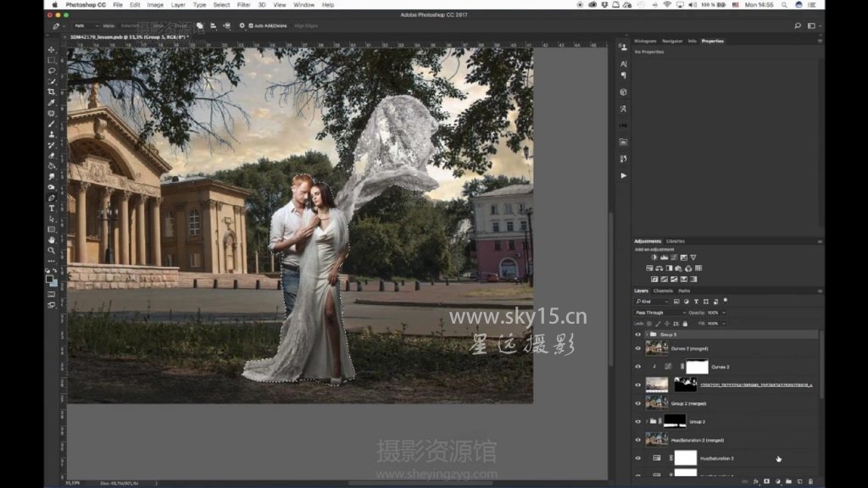Add Brightness/Contrast adjustment
This screenshot has width=868, height=488.
point(654,258)
